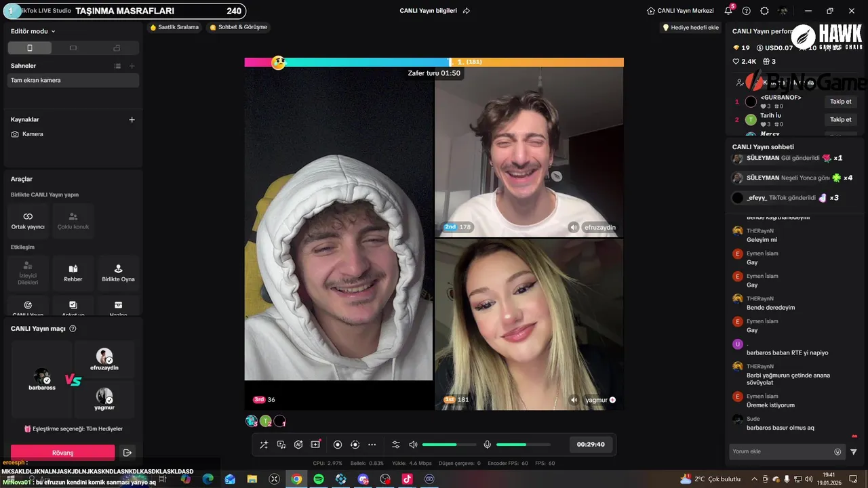Open chat filter icon

point(854,451)
